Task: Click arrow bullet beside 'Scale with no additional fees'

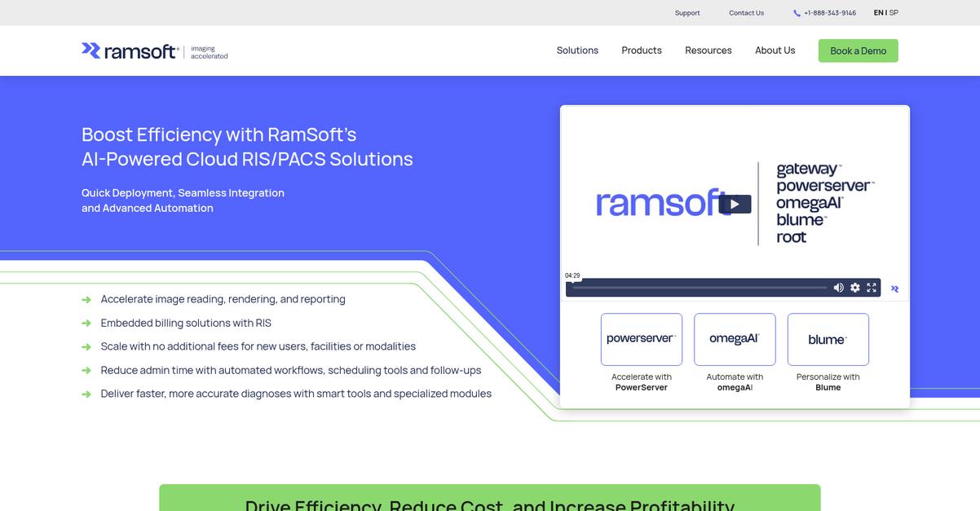Action: click(x=86, y=347)
